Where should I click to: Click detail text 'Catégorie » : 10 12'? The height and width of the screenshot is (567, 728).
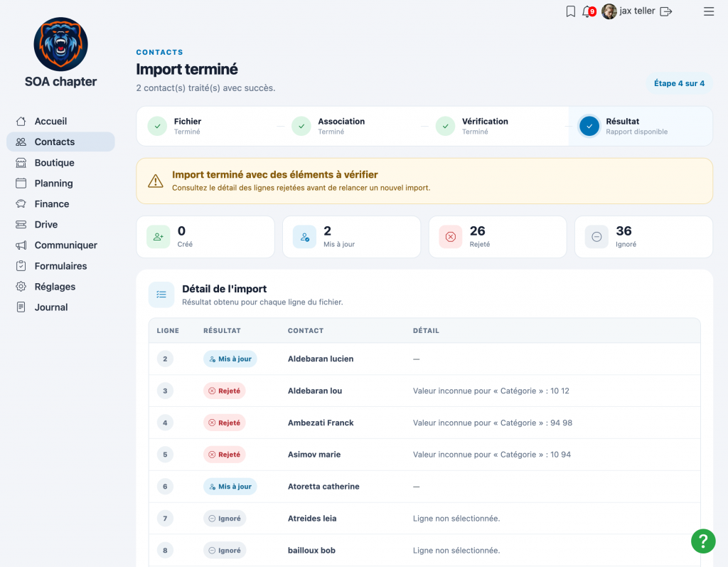535,391
